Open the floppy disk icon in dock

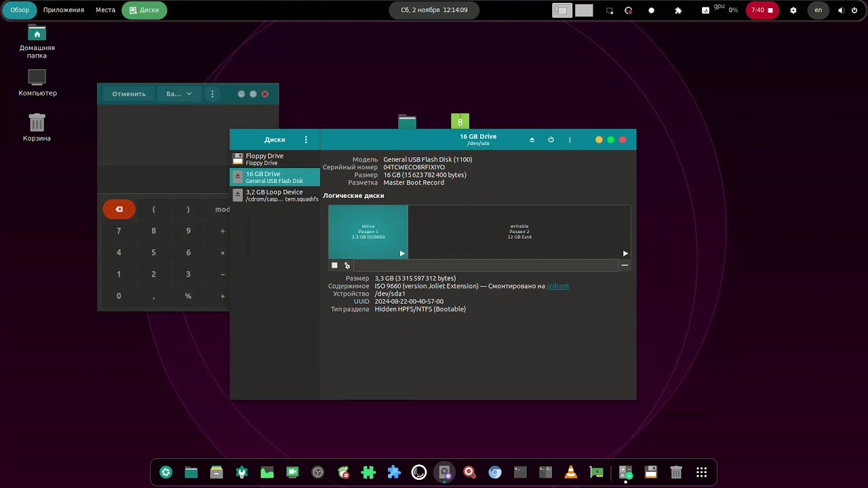coord(651,472)
